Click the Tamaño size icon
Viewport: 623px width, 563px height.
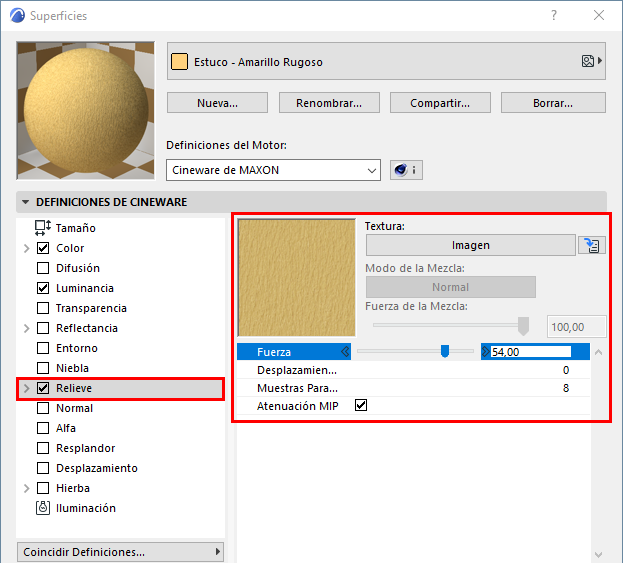[x=43, y=228]
